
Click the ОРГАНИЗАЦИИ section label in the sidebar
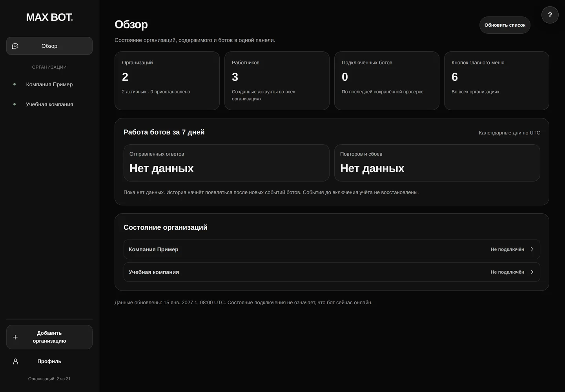49,67
